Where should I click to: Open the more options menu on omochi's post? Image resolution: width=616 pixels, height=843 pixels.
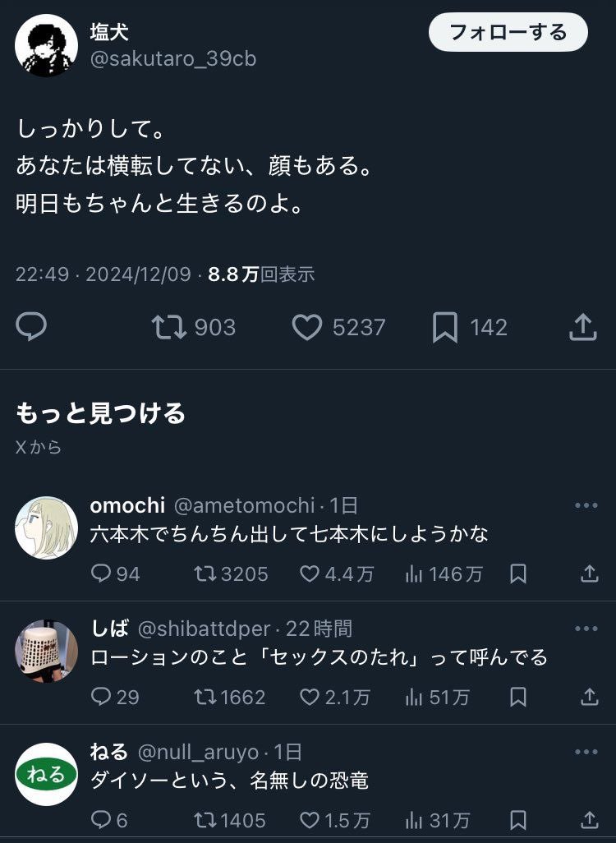tap(586, 505)
